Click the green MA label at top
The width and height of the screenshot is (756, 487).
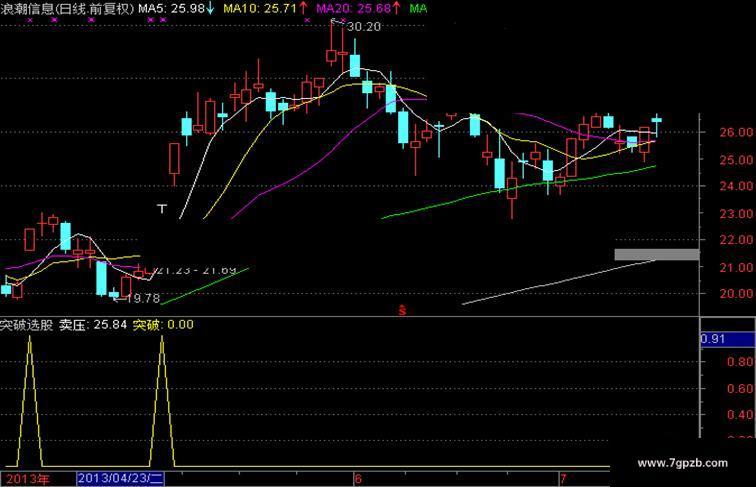(x=418, y=8)
